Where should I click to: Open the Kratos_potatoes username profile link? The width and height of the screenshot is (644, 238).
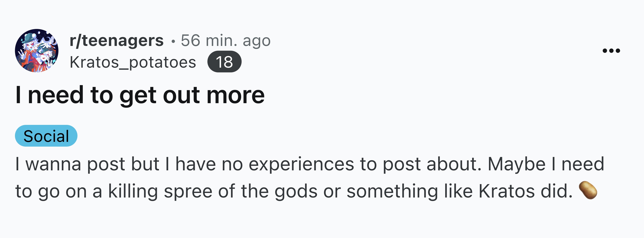(133, 62)
